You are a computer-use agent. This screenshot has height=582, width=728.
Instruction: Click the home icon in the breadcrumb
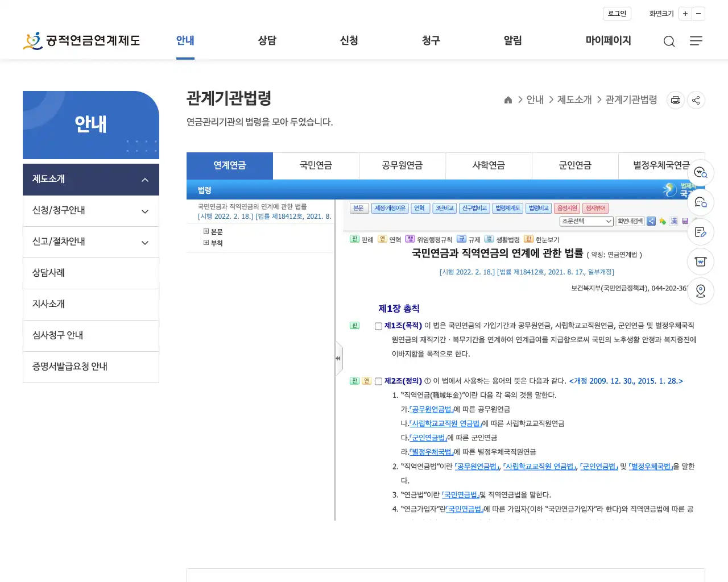coord(508,99)
